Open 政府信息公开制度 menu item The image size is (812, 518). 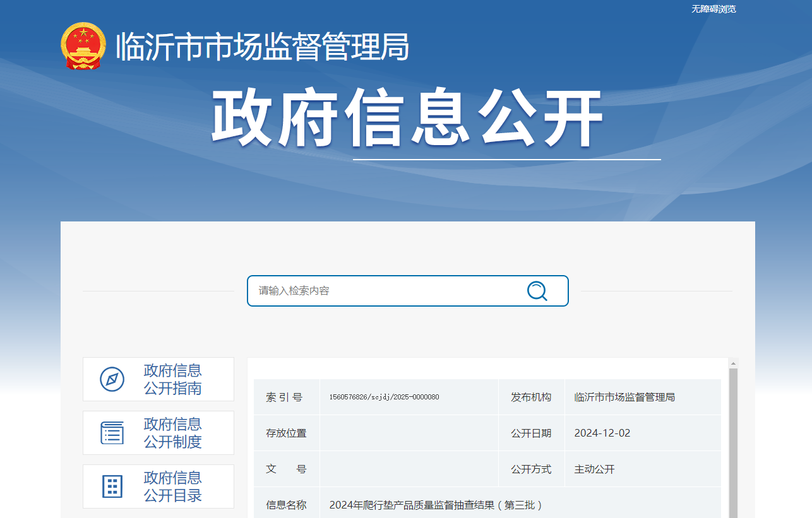tap(158, 433)
